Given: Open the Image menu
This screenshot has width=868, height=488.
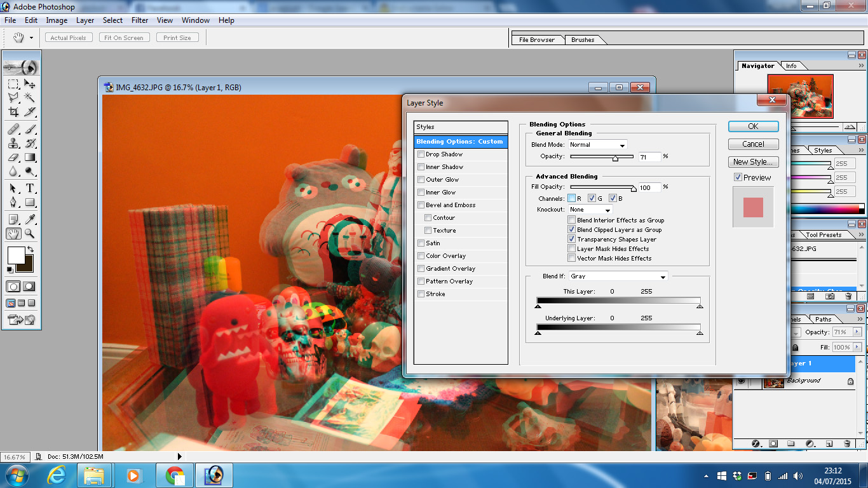Looking at the screenshot, I should pos(57,20).
